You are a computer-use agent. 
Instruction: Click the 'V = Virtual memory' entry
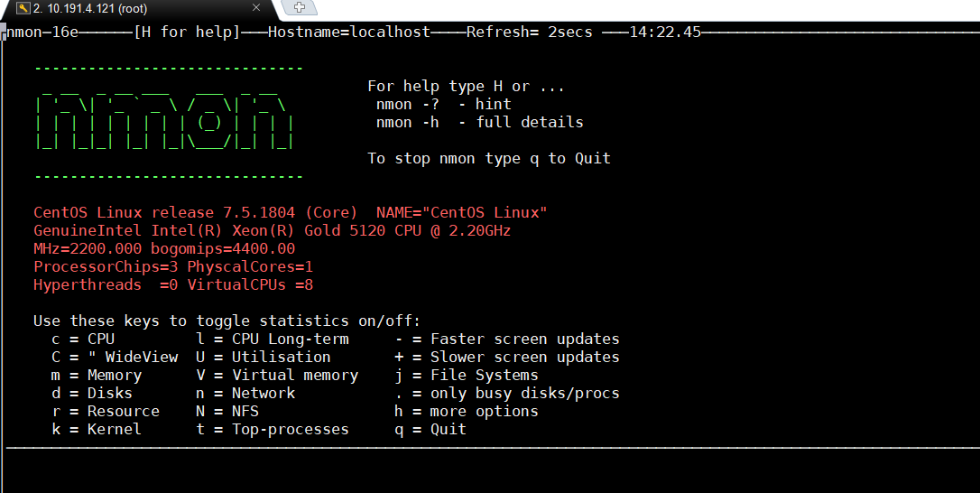pyautogui.click(x=277, y=376)
